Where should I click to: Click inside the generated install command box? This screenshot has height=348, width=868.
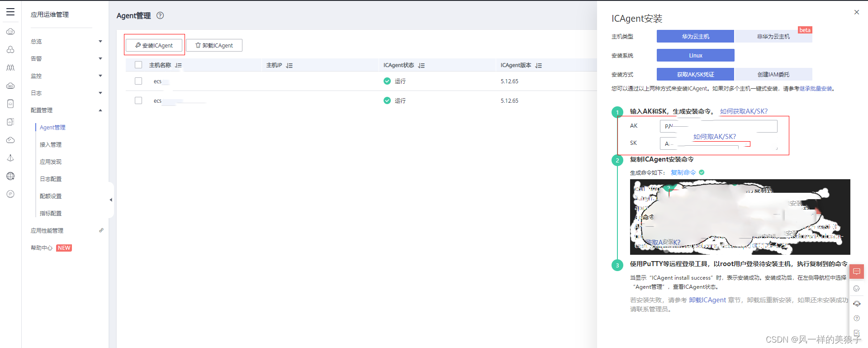(740, 217)
